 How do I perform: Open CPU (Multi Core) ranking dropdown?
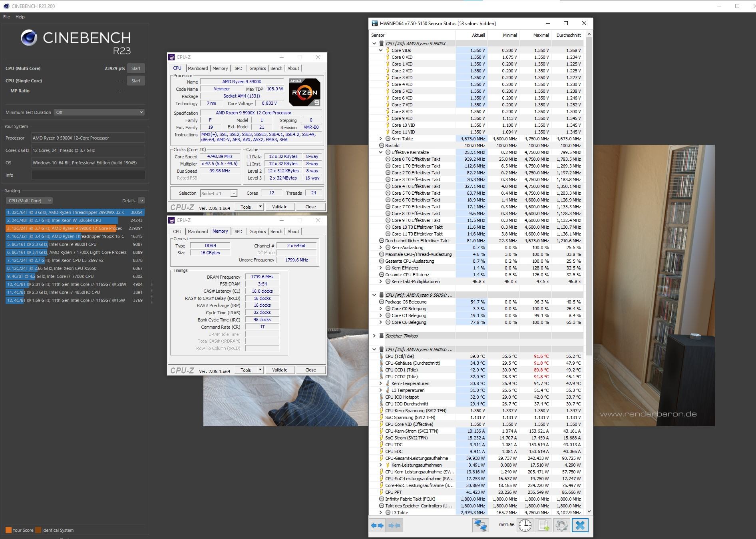[29, 201]
